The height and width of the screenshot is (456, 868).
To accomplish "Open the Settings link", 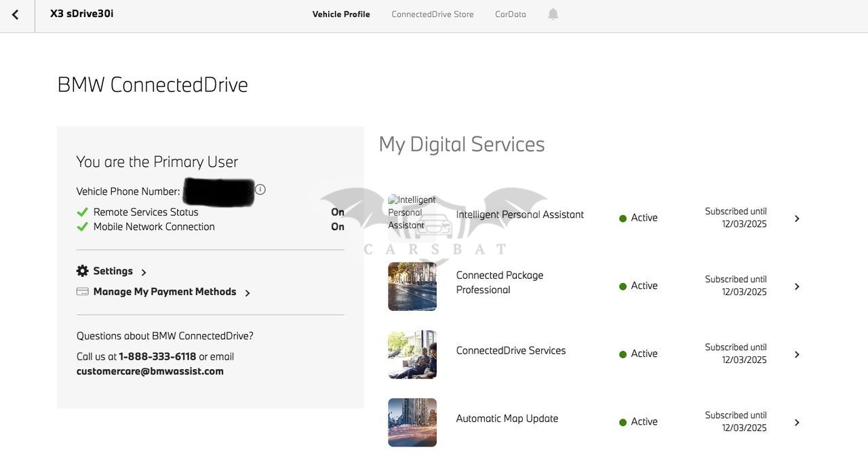I will pos(113,271).
